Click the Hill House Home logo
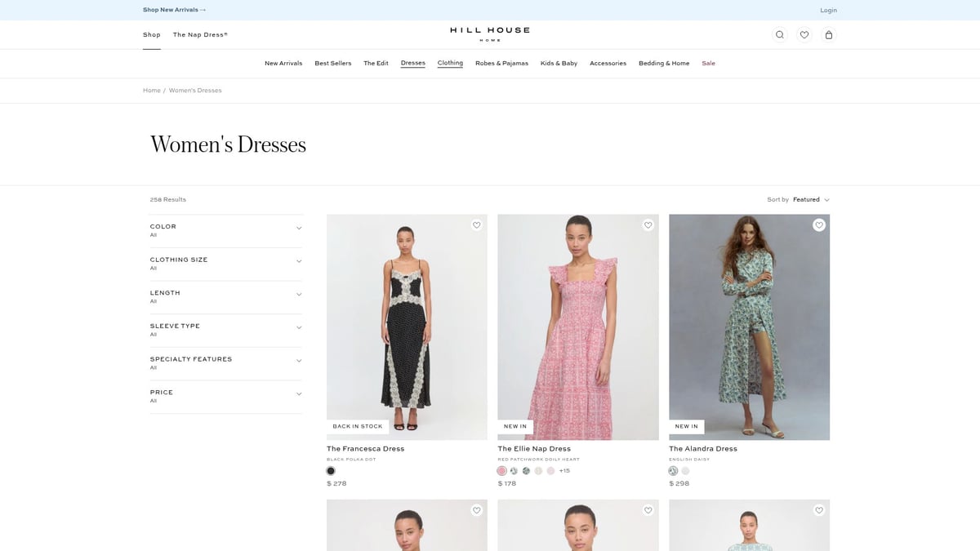The height and width of the screenshot is (551, 980). (488, 33)
